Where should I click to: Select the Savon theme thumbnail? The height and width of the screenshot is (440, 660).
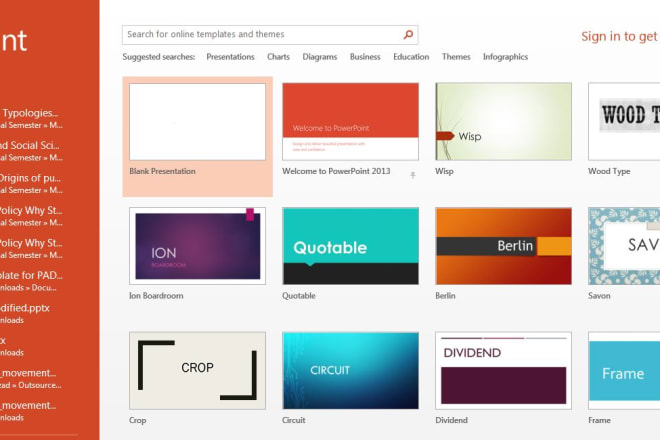[624, 246]
